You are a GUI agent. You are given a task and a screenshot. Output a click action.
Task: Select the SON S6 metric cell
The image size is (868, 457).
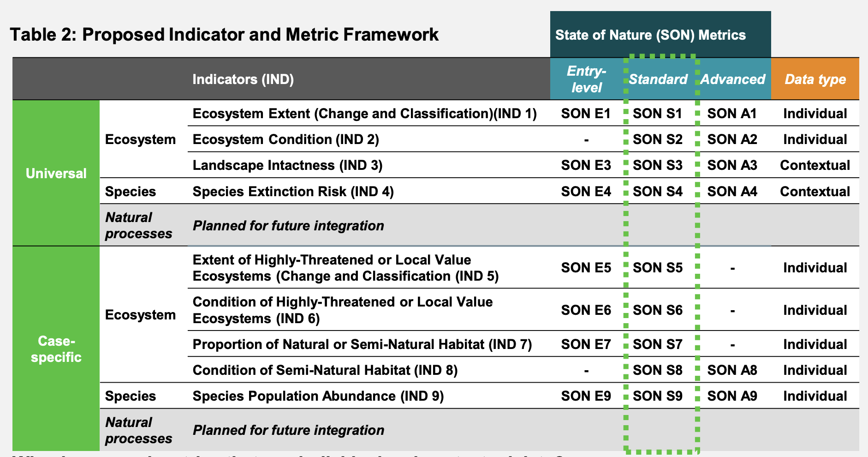tap(657, 310)
